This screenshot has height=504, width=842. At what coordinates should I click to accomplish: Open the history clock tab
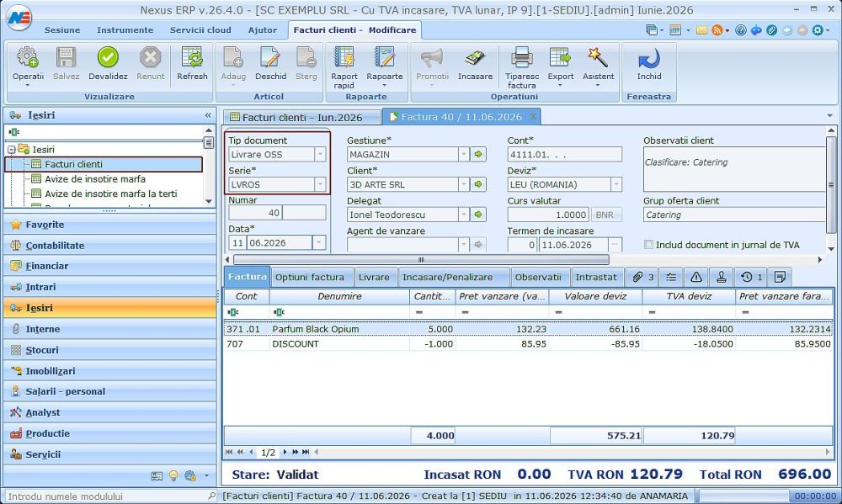coord(751,277)
